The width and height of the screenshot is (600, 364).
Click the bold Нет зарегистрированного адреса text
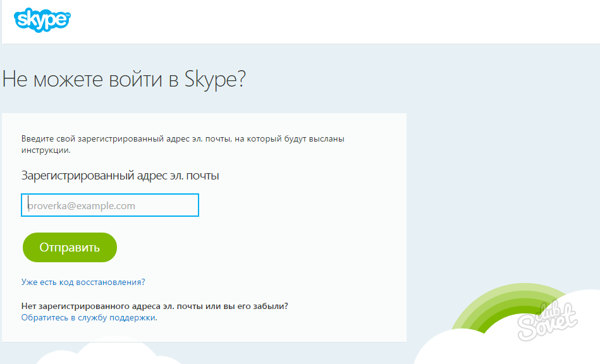pos(155,306)
